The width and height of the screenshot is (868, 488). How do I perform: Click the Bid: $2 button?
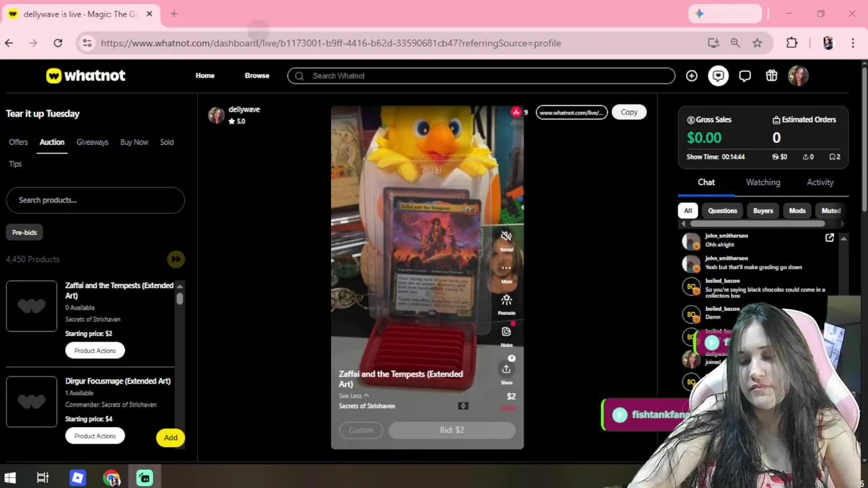[452, 430]
